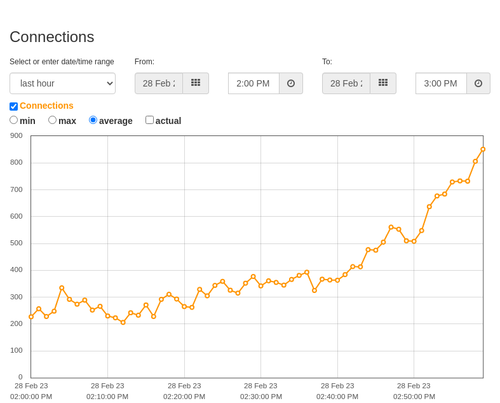Click the lowest data point near 02:12 PM
Viewport: 500px width, 403px height.
pyautogui.click(x=123, y=322)
